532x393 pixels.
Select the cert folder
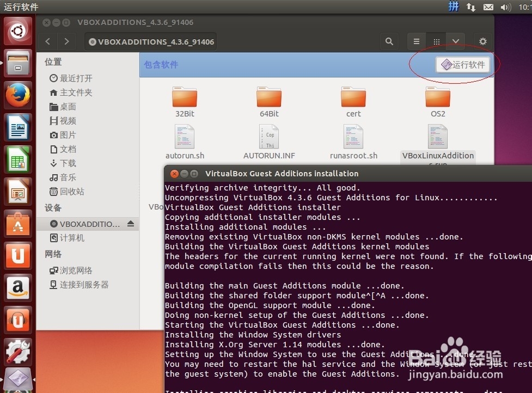point(353,102)
